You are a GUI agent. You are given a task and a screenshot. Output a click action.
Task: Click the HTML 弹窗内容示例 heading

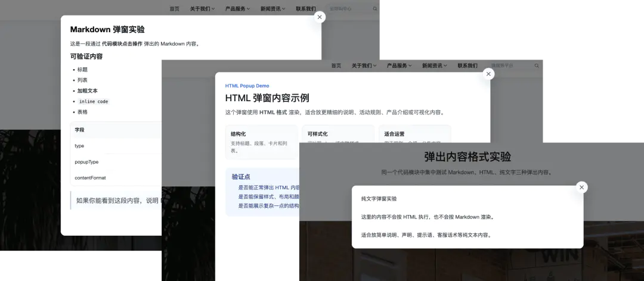point(267,98)
